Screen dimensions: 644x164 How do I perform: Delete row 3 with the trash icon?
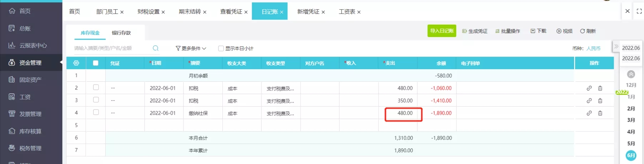[x=600, y=101]
